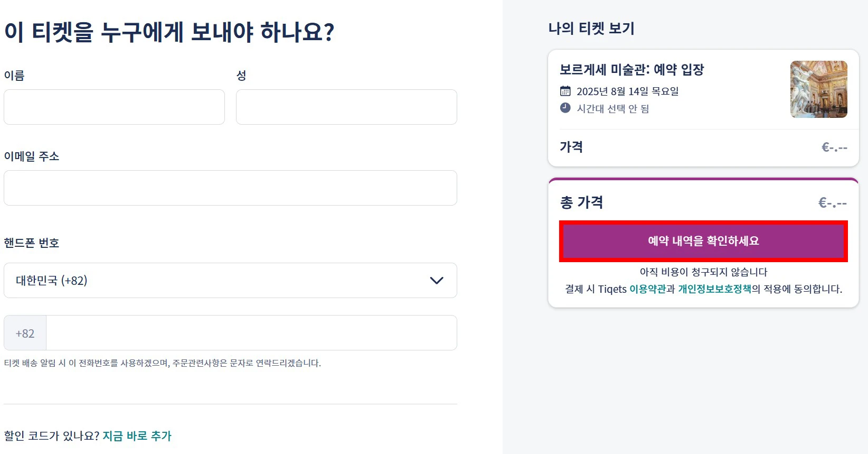This screenshot has width=868, height=454.
Task: Open the 지금 바로 추가 discount code link
Action: click(137, 436)
